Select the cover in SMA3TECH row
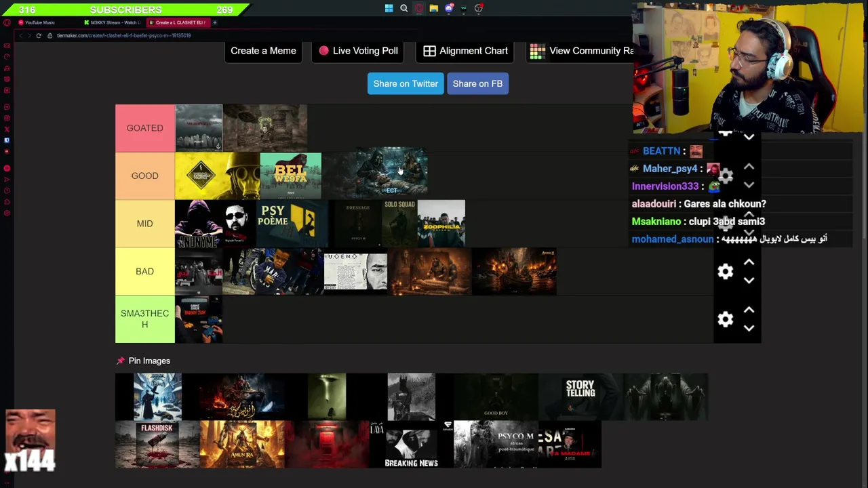 click(198, 319)
